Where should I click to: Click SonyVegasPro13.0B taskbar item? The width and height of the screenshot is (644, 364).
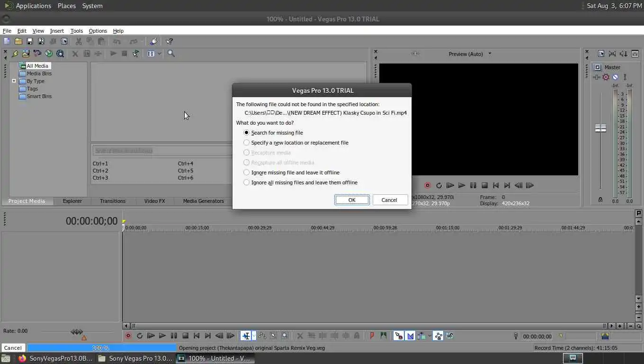tap(55, 358)
